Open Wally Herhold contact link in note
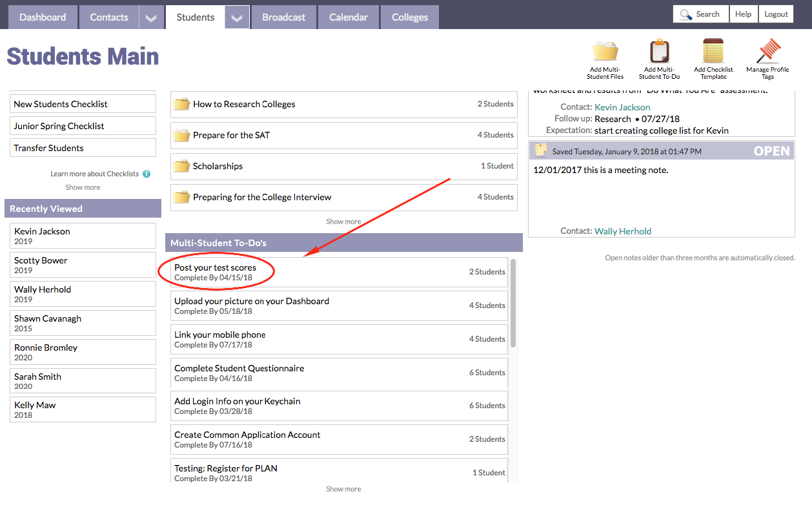 click(623, 231)
